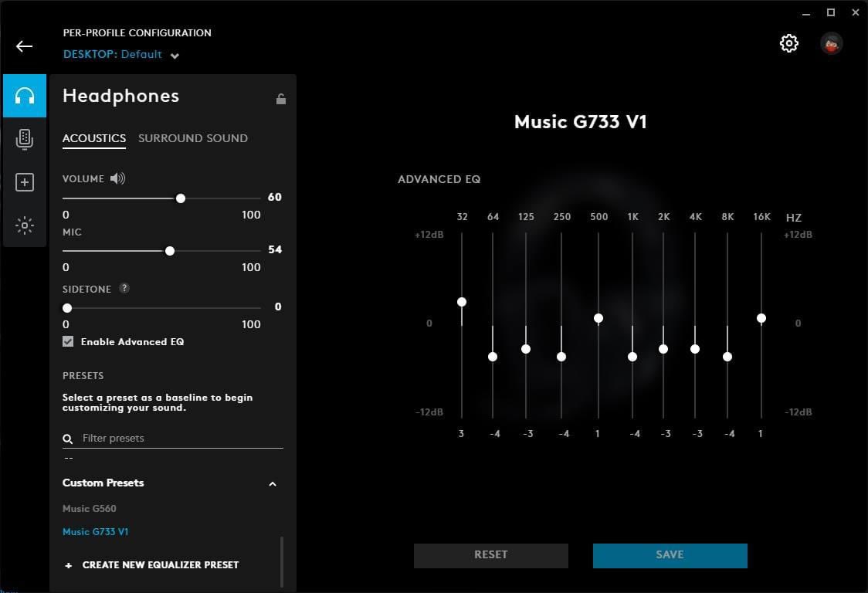
Task: Open the dashed preset selector above Custom Presets
Action: point(68,457)
